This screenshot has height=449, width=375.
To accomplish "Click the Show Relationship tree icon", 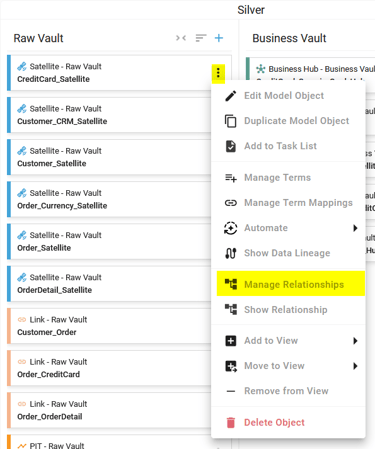I will [231, 309].
